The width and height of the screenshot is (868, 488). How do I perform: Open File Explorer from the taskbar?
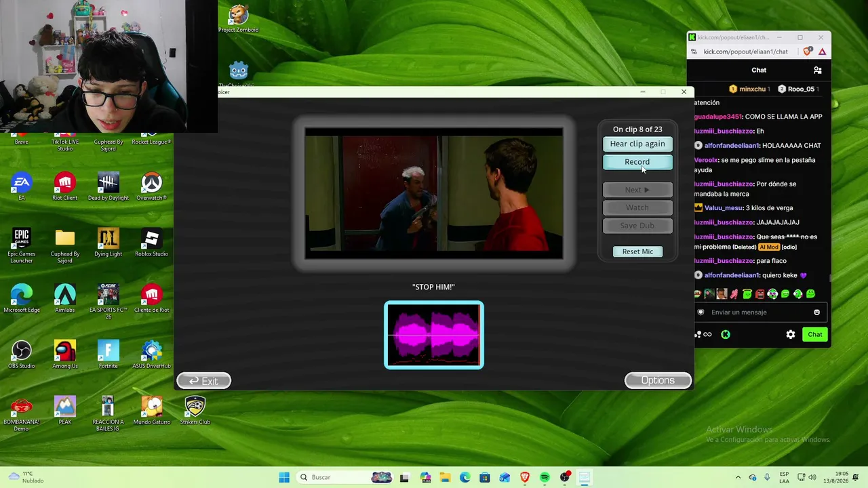445,477
